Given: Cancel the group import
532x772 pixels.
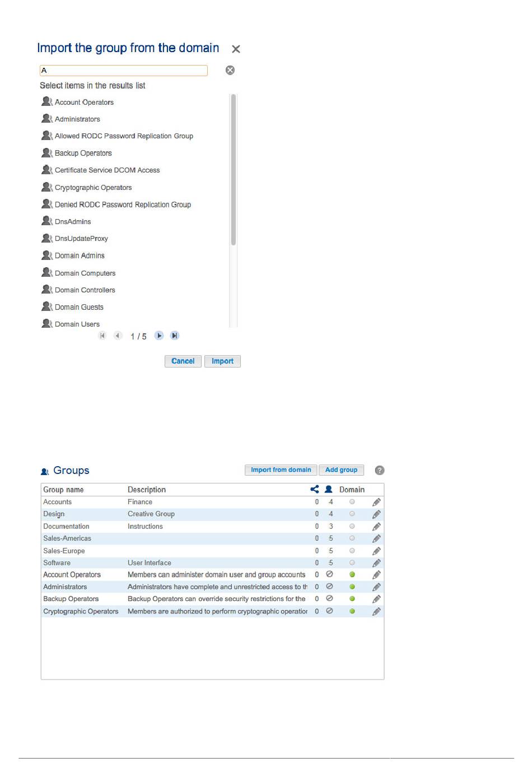Looking at the screenshot, I should [x=183, y=361].
